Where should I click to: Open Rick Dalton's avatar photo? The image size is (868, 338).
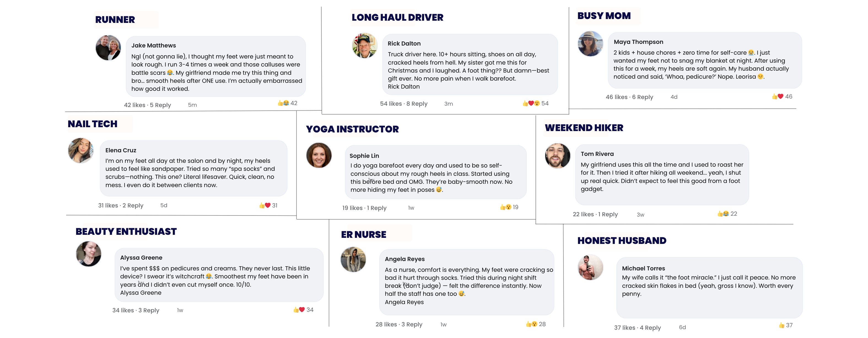pos(365,46)
